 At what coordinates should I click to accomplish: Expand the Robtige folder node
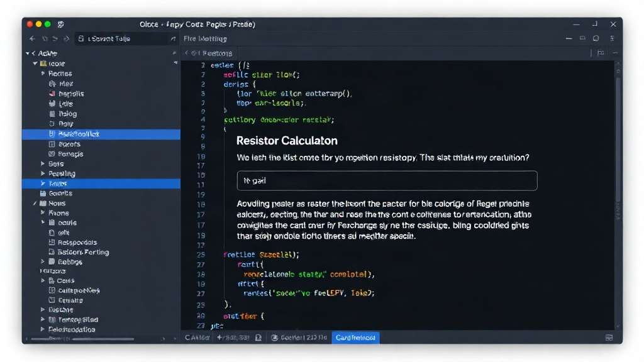coord(43,261)
